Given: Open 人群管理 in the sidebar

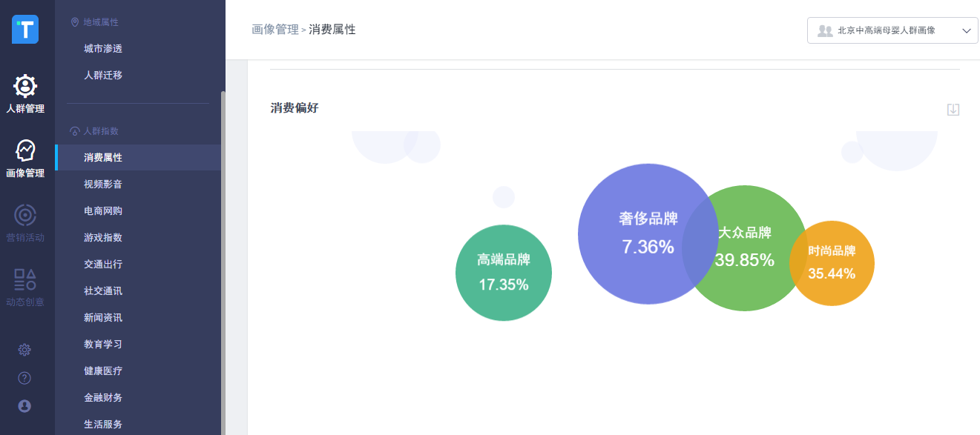Looking at the screenshot, I should (x=25, y=93).
